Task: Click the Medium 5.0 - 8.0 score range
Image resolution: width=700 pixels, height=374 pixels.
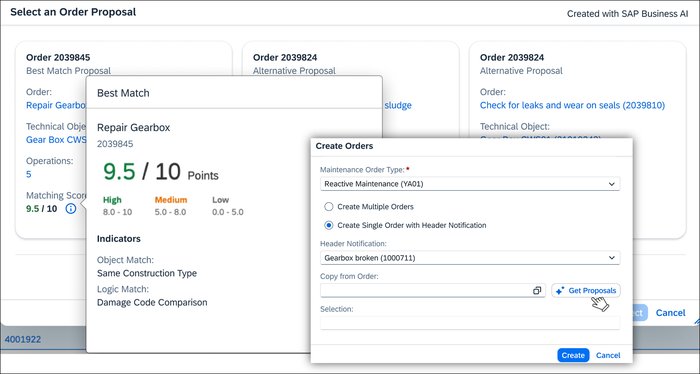Action: (171, 206)
